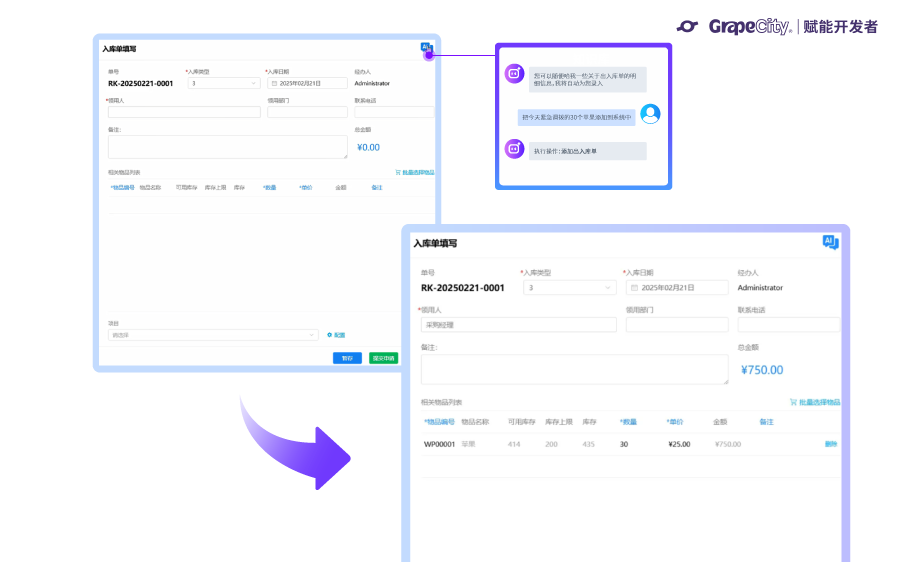900x562 pixels.
Task: Open the 入库日期 picker in the ¥0.00 form
Action: pos(307,83)
